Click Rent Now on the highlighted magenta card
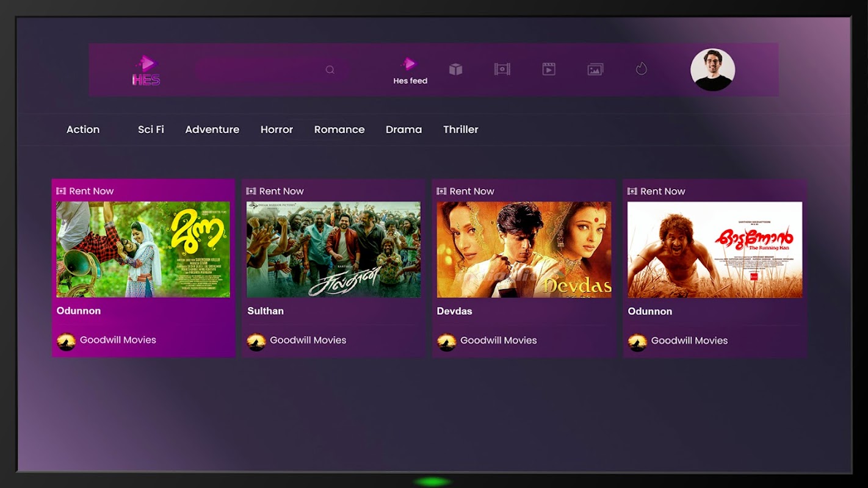 [x=85, y=191]
